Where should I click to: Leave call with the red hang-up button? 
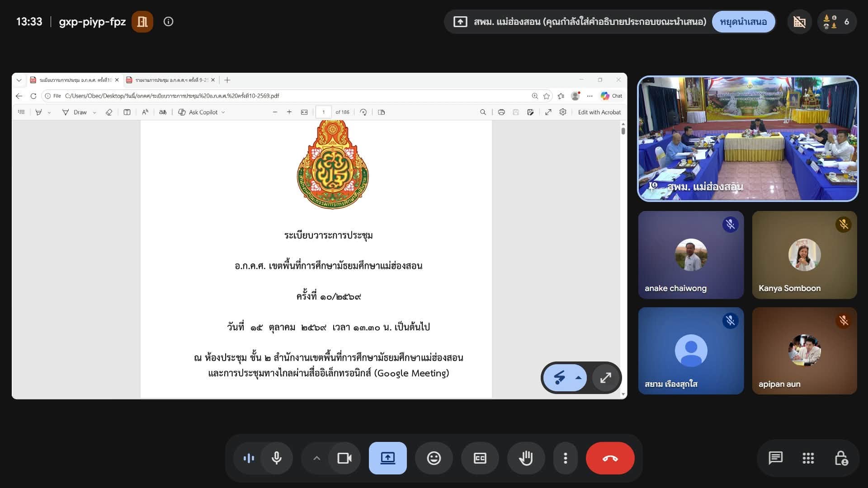point(610,458)
